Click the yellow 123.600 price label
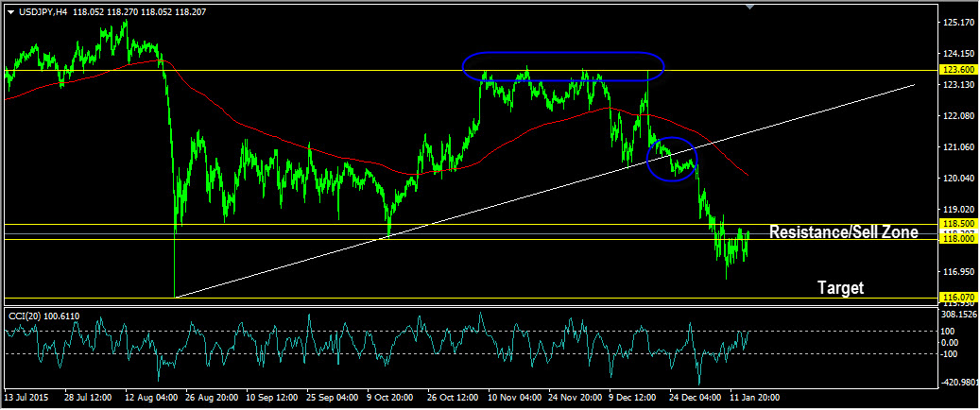 [957, 71]
